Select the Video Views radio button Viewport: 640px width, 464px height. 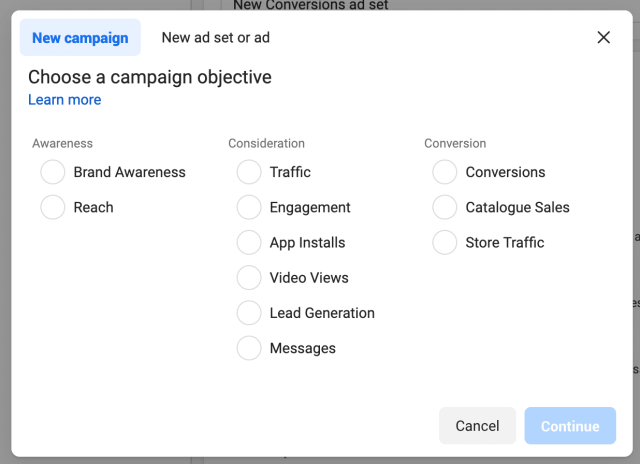coord(249,277)
